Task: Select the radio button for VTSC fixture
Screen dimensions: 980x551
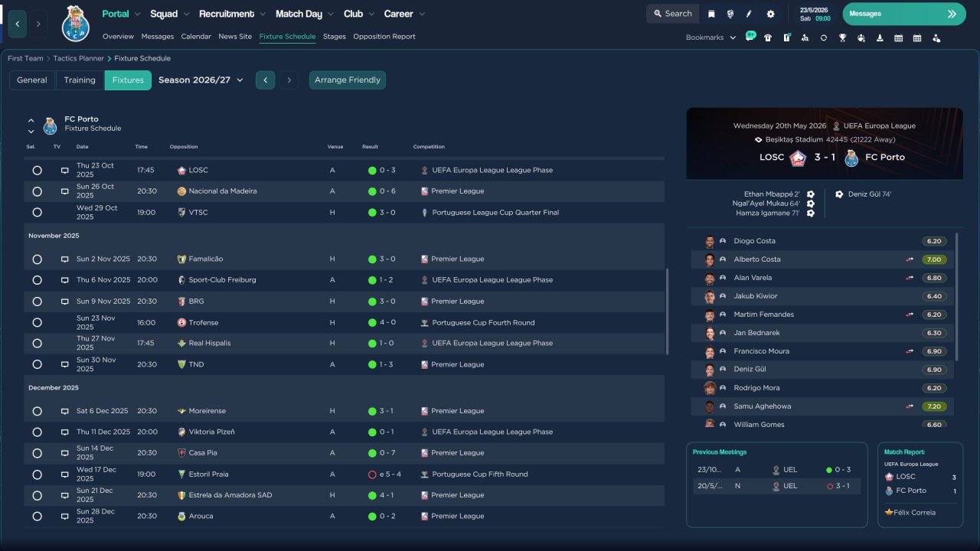Action: pyautogui.click(x=37, y=213)
